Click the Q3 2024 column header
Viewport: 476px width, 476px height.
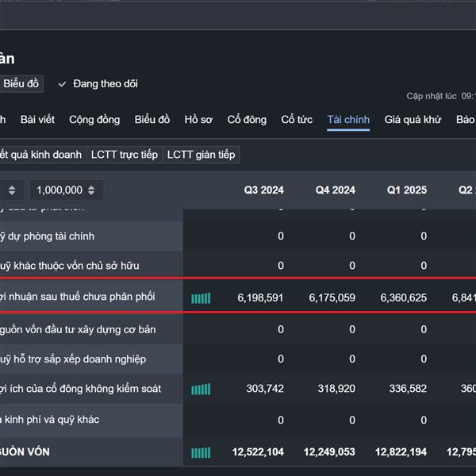(x=263, y=190)
